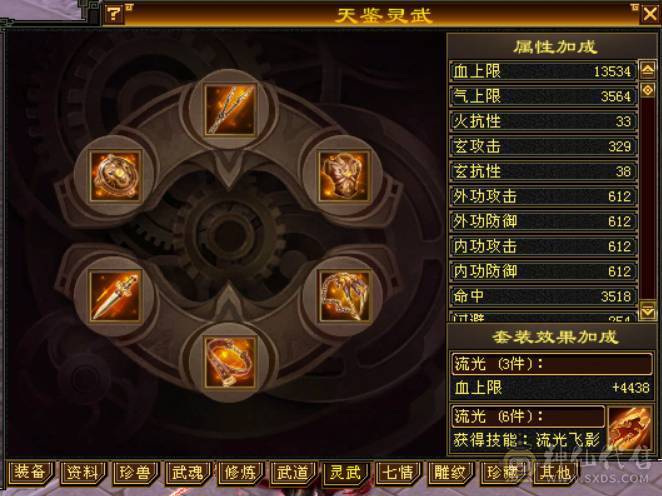Click the scroll up arrow in 属性加成
The image size is (662, 496).
point(648,69)
